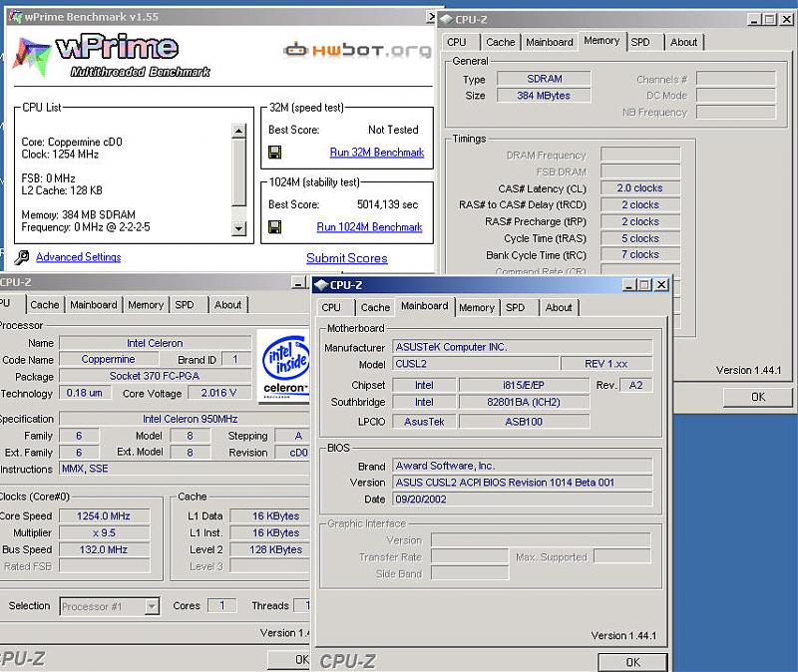Click the Code Name value "Coppermine"
Screen dimensions: 798x672
(109, 359)
